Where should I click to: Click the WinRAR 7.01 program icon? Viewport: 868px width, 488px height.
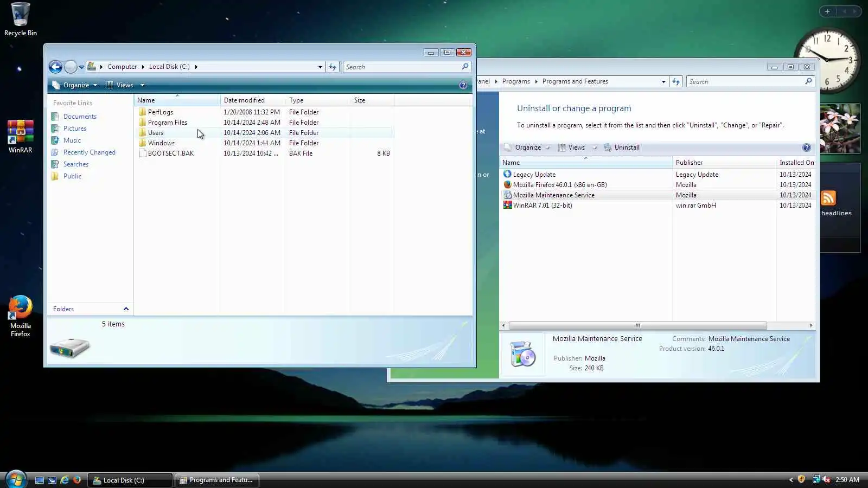click(x=507, y=206)
